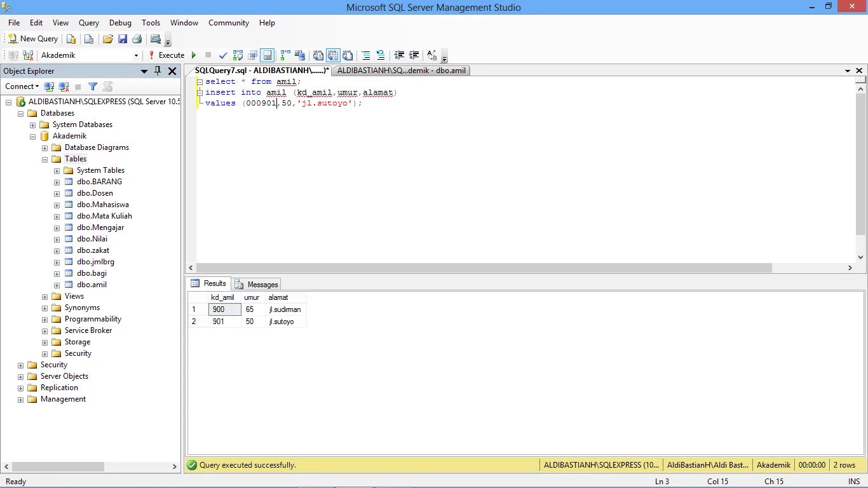Save the query with the floppy disk icon
This screenshot has width=868, height=488.
[122, 39]
